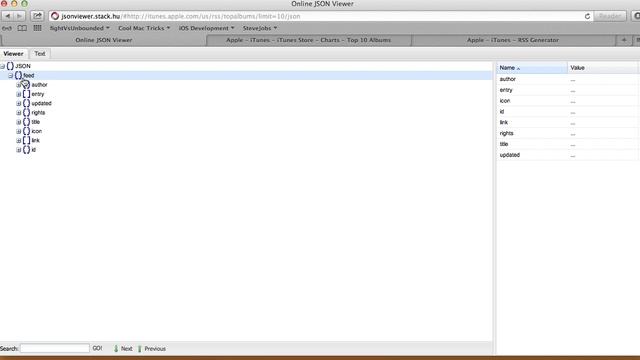
Task: Select the link array brackets icon
Action: coord(27,140)
